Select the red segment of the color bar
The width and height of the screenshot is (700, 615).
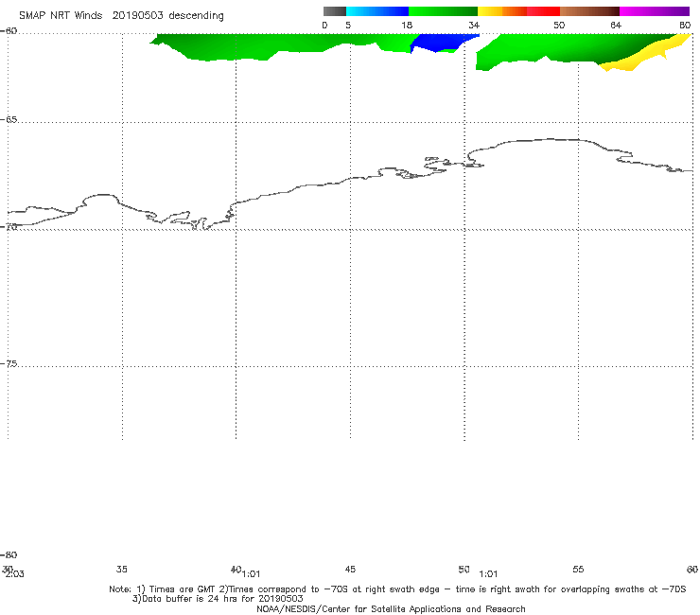coord(543,11)
